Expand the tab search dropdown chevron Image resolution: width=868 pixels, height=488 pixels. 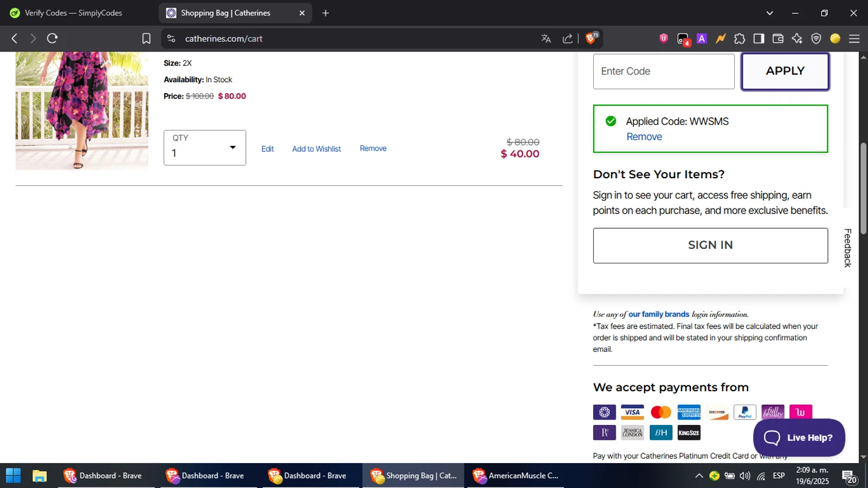click(x=770, y=13)
